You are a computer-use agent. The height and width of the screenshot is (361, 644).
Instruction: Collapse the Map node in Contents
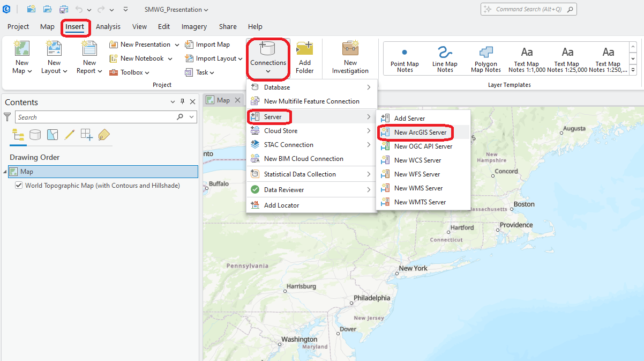(5, 172)
